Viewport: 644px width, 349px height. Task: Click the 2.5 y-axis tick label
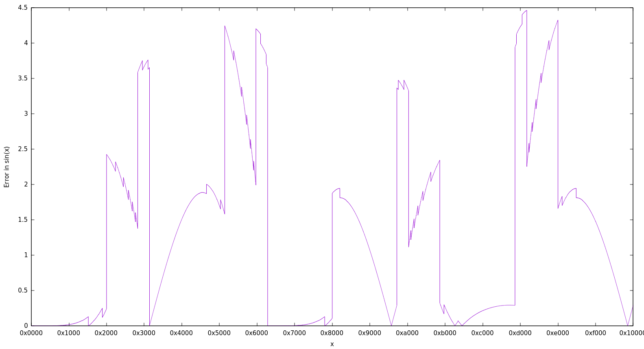[x=23, y=149]
